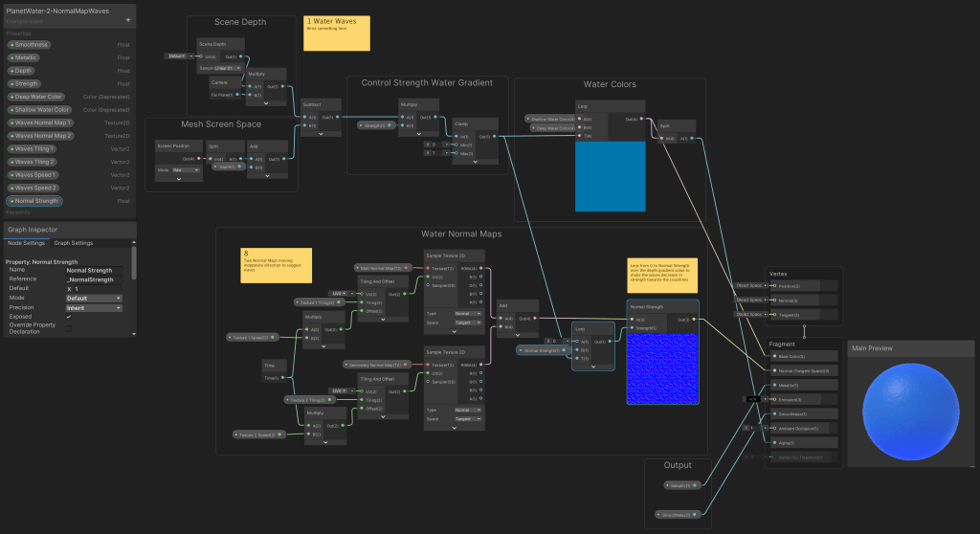The image size is (980, 534).
Task: Click the blue Water Colors Lerp preview
Action: [x=611, y=176]
